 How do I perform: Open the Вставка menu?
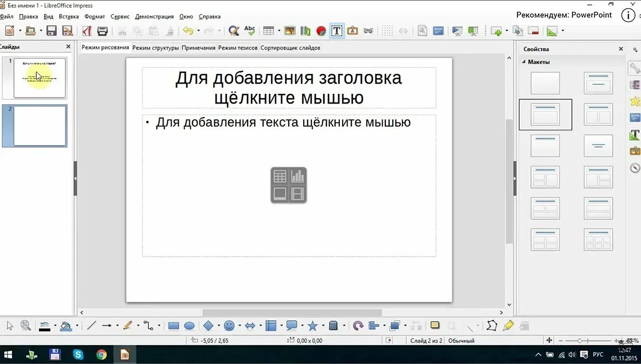coord(69,16)
